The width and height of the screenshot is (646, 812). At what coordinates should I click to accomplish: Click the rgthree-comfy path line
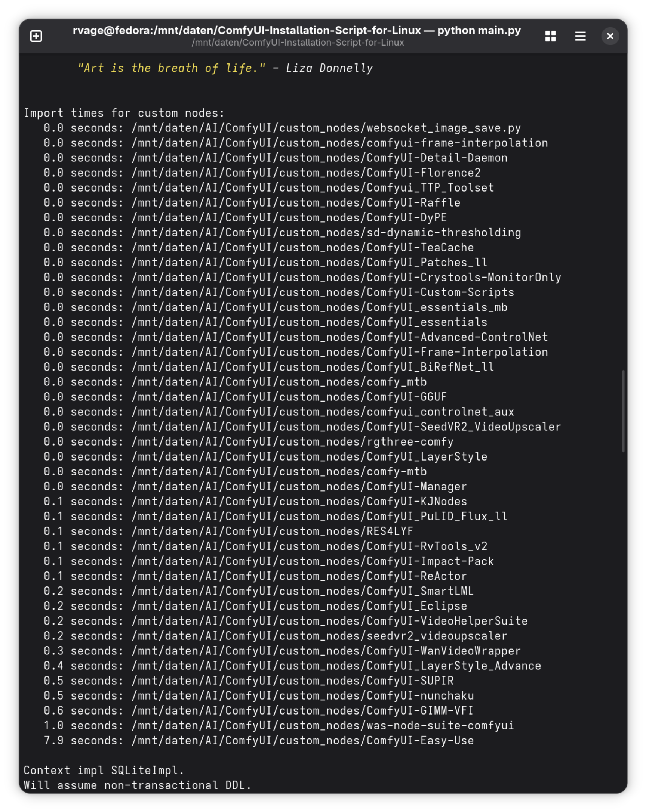(x=248, y=441)
